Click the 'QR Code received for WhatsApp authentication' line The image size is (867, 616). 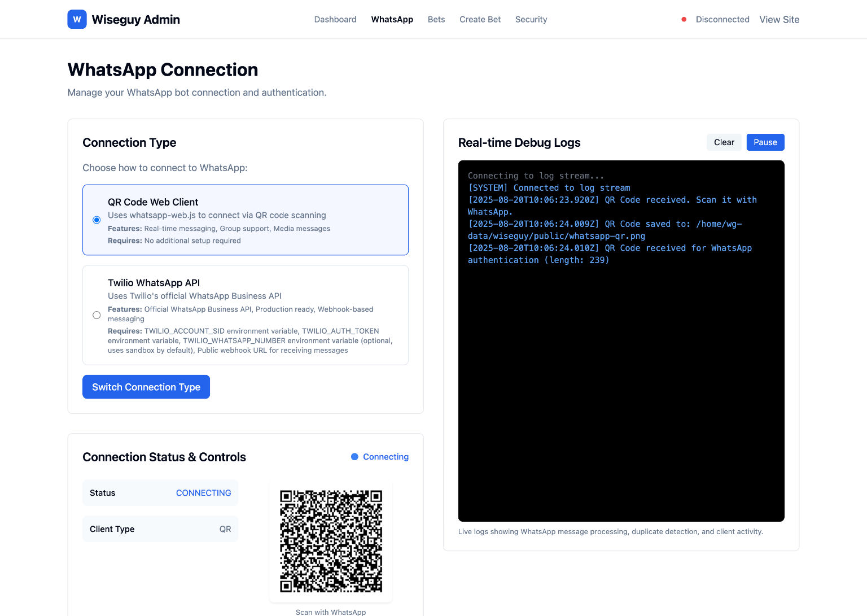610,254
